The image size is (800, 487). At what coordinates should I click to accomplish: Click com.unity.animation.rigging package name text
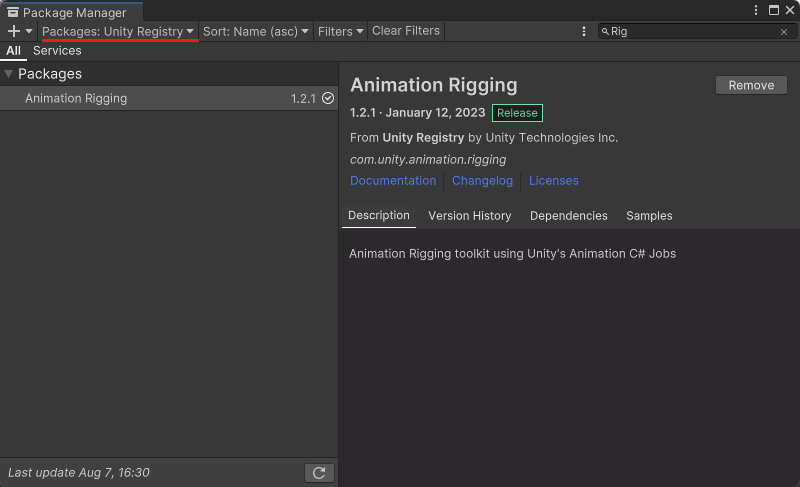pos(428,160)
